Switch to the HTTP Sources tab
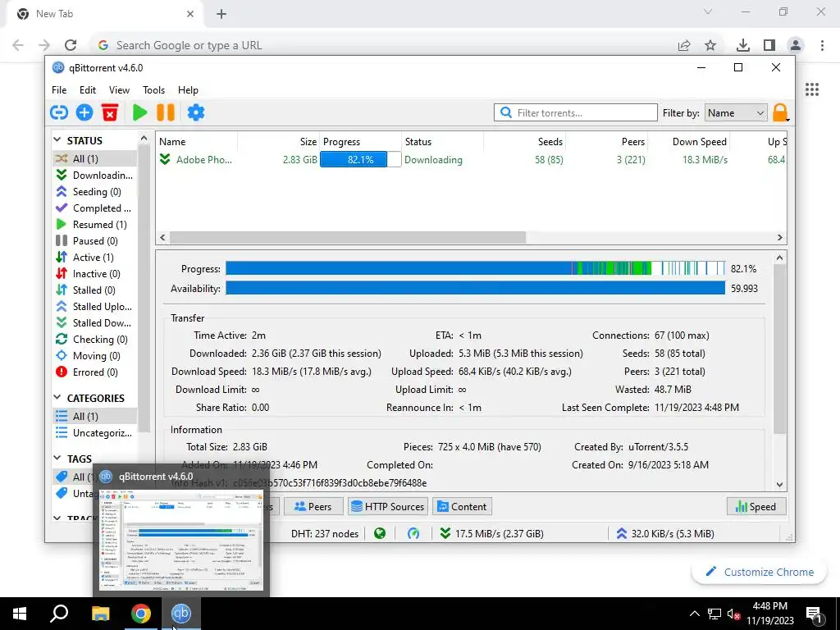Screen dimensions: 840x630 pos(387,507)
